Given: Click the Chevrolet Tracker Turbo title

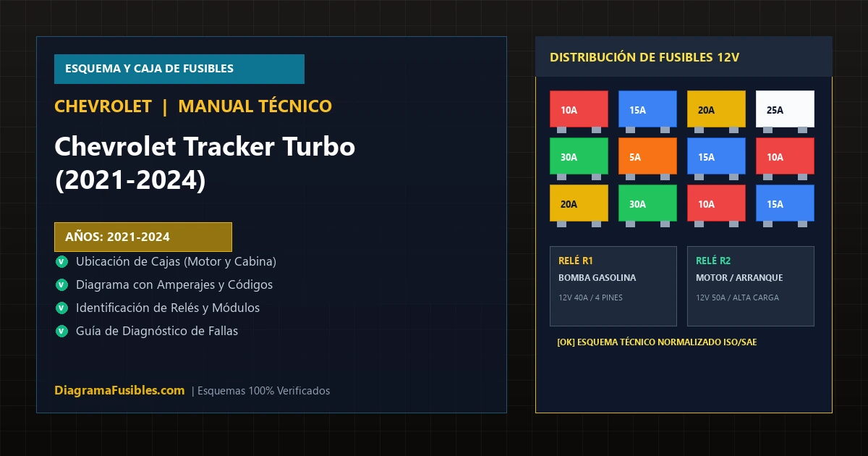Looking at the screenshot, I should (x=205, y=147).
